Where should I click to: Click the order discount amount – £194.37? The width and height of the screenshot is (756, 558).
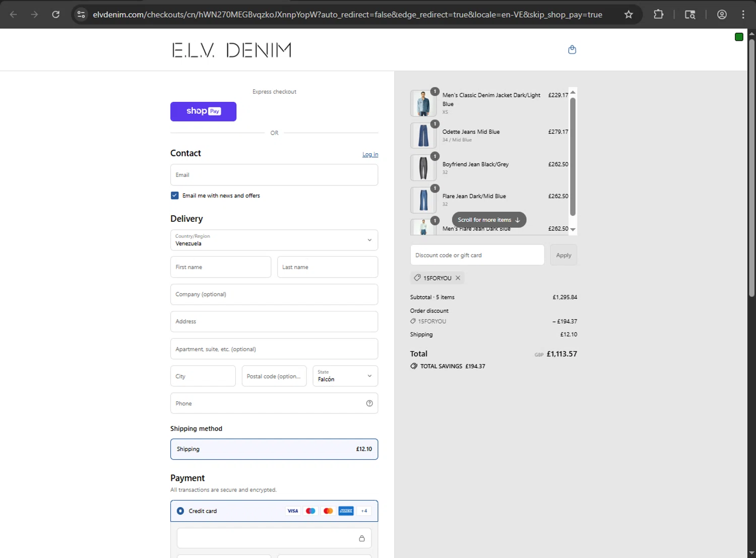point(564,321)
